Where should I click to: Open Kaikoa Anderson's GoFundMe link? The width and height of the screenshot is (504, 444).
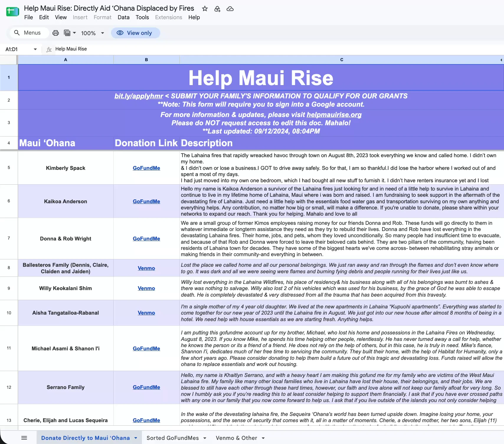(146, 201)
